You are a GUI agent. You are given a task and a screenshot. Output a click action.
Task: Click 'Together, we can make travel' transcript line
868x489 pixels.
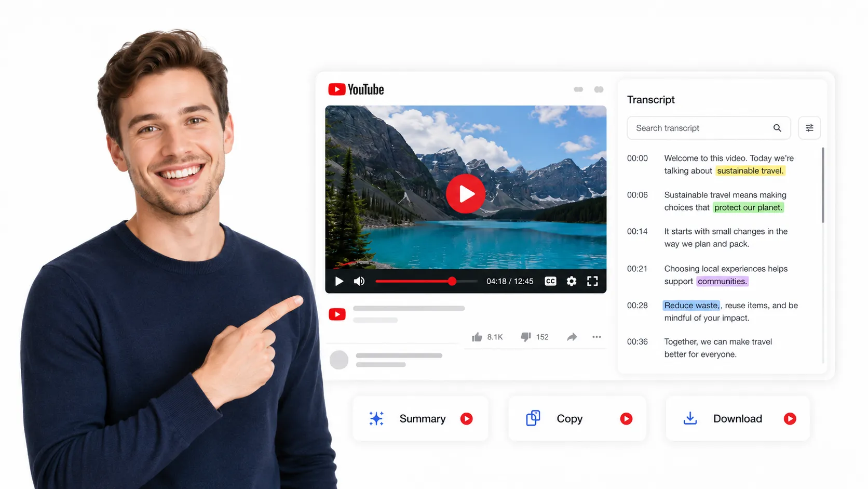click(718, 348)
